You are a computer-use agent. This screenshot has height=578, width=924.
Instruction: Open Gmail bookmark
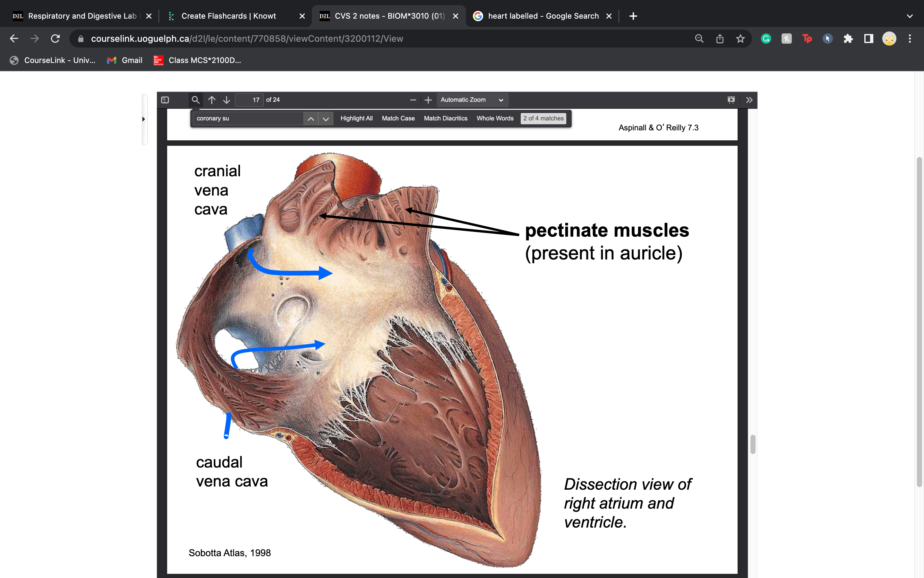(124, 60)
